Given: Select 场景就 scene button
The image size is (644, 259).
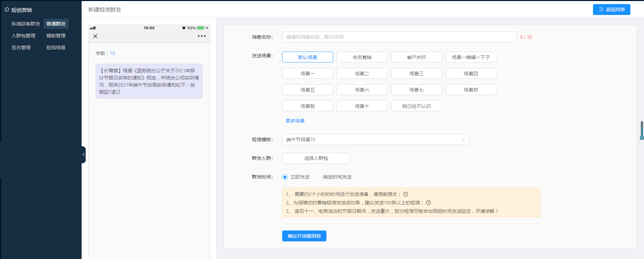Looking at the screenshot, I should point(308,106).
